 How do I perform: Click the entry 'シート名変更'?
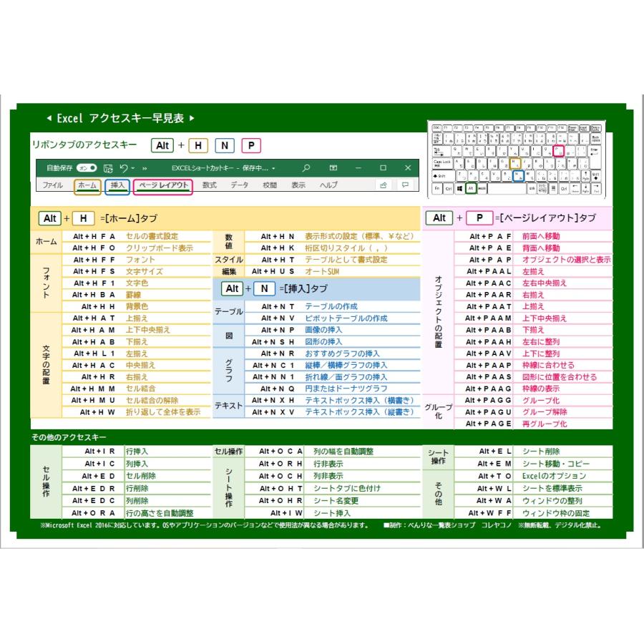tap(336, 501)
